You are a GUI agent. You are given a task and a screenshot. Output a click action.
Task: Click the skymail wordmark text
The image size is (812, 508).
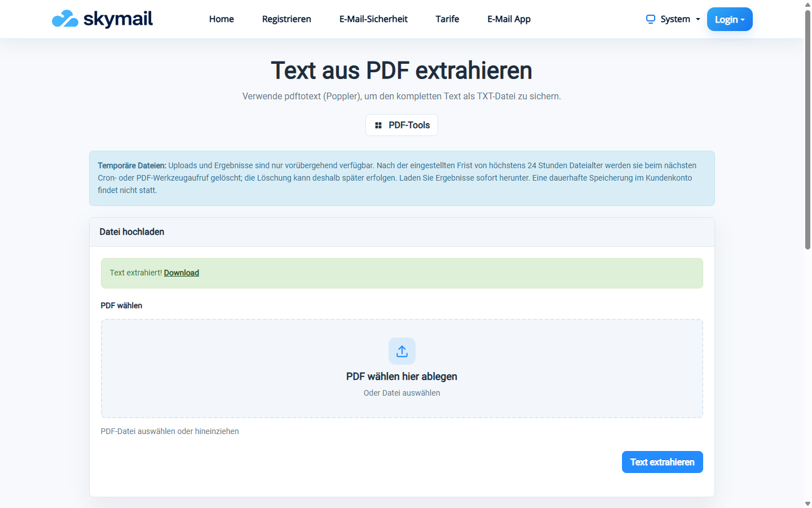118,19
